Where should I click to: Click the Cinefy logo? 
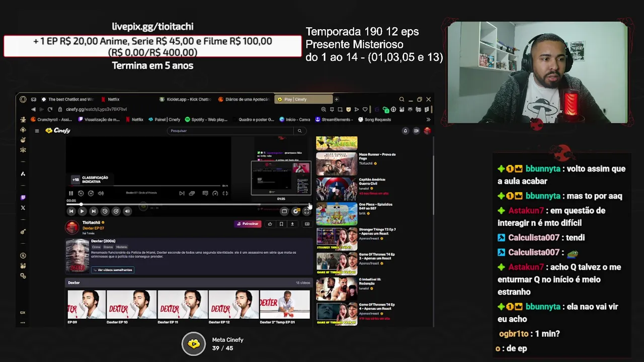[x=58, y=131]
